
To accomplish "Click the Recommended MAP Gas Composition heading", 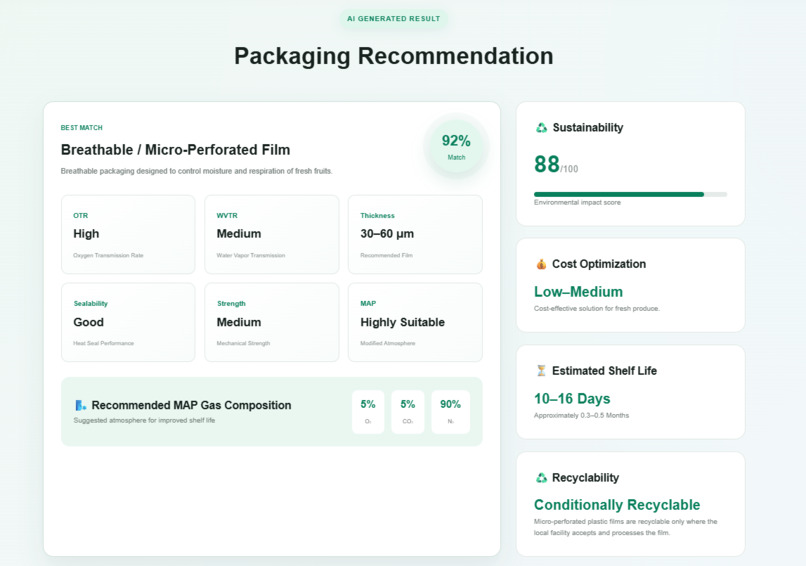I will 191,405.
